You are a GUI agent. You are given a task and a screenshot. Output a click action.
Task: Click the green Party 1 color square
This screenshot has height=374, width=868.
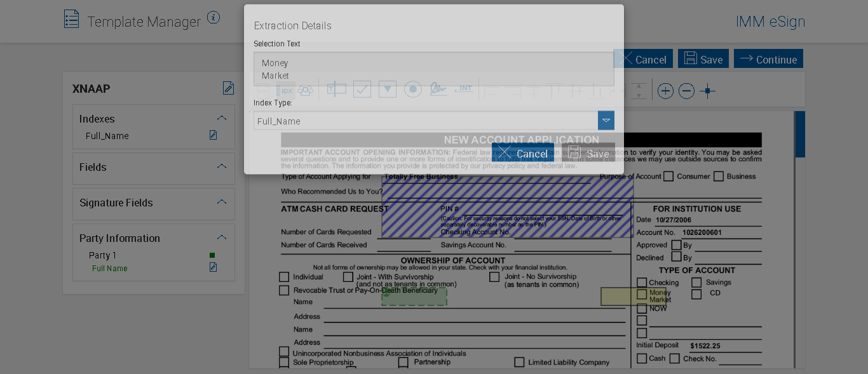[212, 255]
